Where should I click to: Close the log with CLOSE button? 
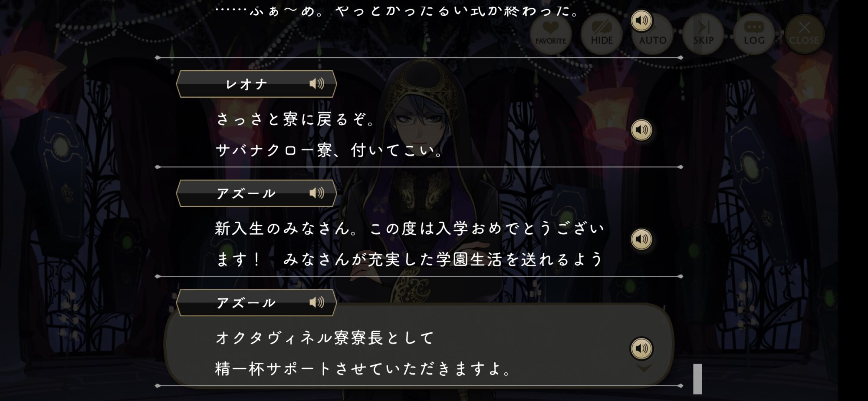pos(804,33)
